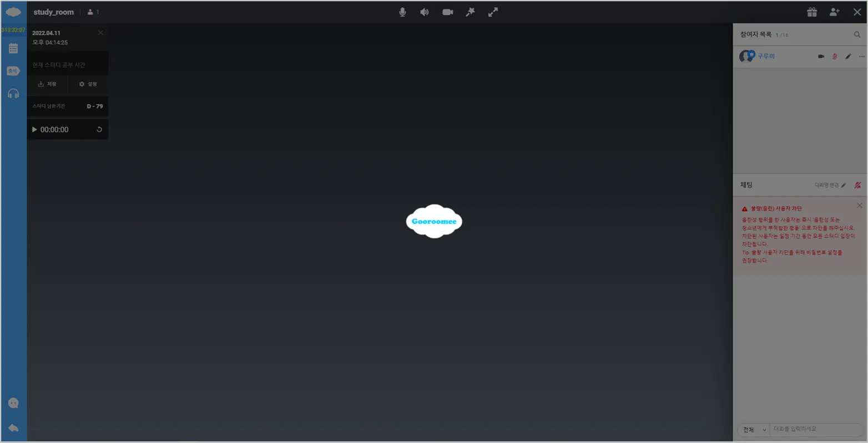Click the study_room title text
Image resolution: width=868 pixels, height=443 pixels.
[x=53, y=12]
